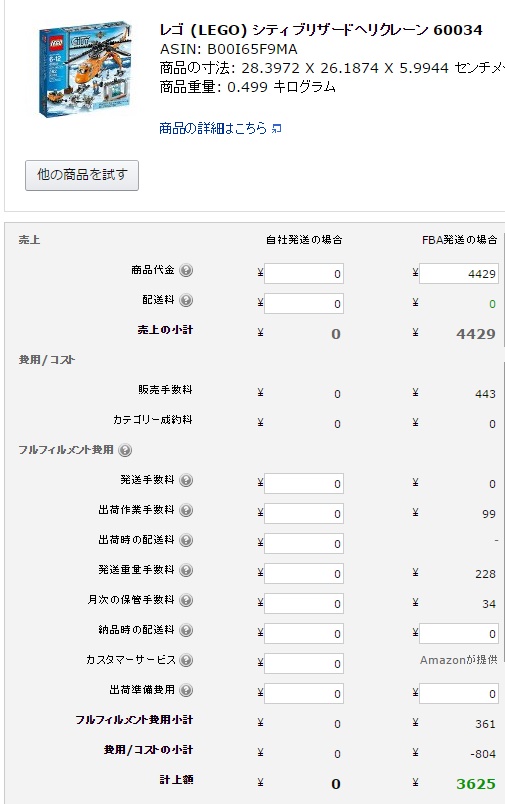Click help icon next to 出荷準備費用
The image size is (505, 804).
click(x=186, y=690)
